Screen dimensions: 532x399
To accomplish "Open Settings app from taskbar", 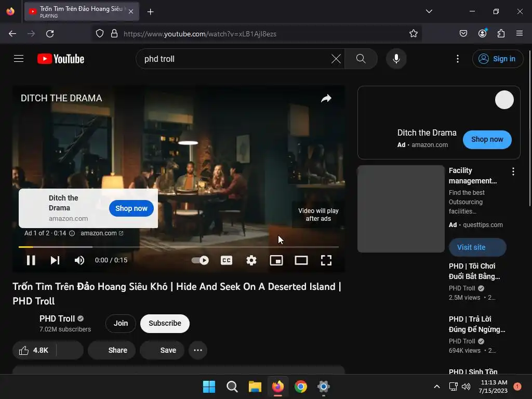I will coord(323,387).
